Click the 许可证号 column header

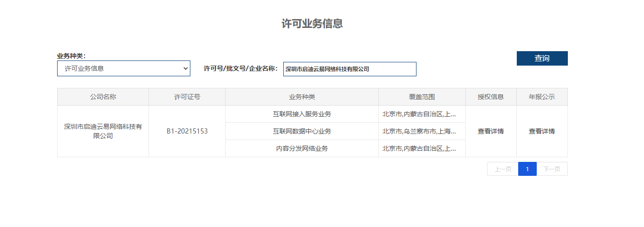pos(187,97)
